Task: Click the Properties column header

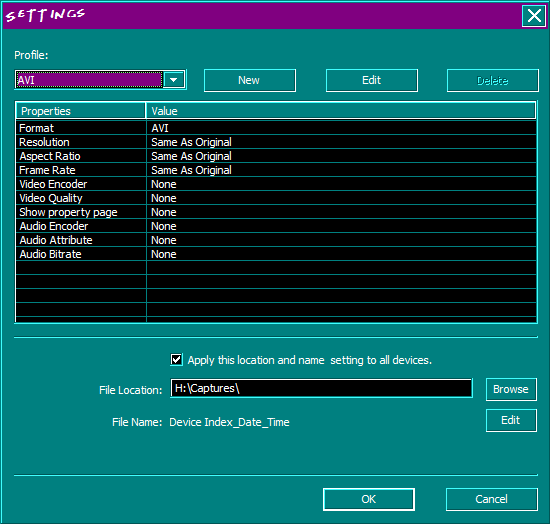Action: (80, 111)
